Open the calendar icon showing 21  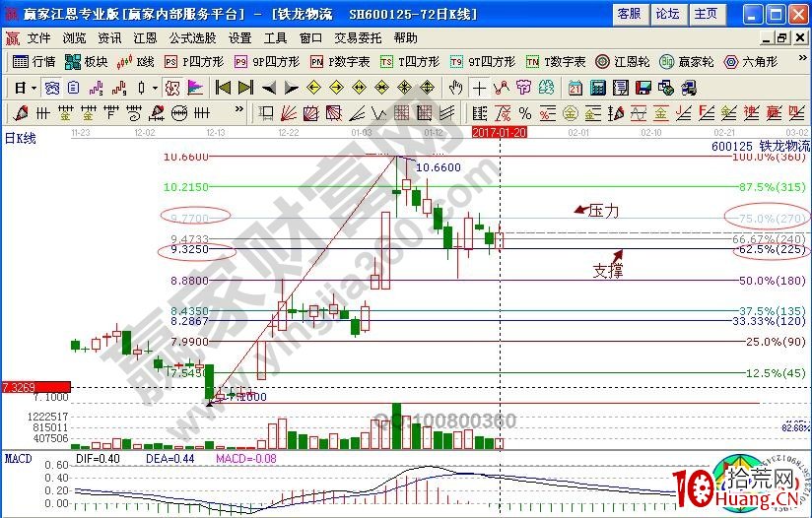[575, 88]
